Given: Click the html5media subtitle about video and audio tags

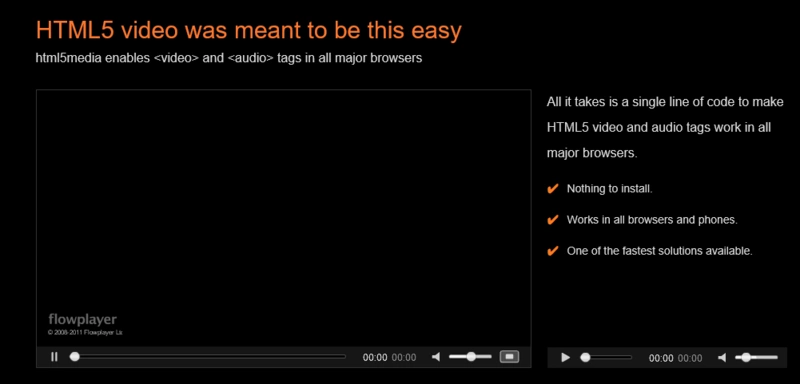Looking at the screenshot, I should pyautogui.click(x=229, y=58).
